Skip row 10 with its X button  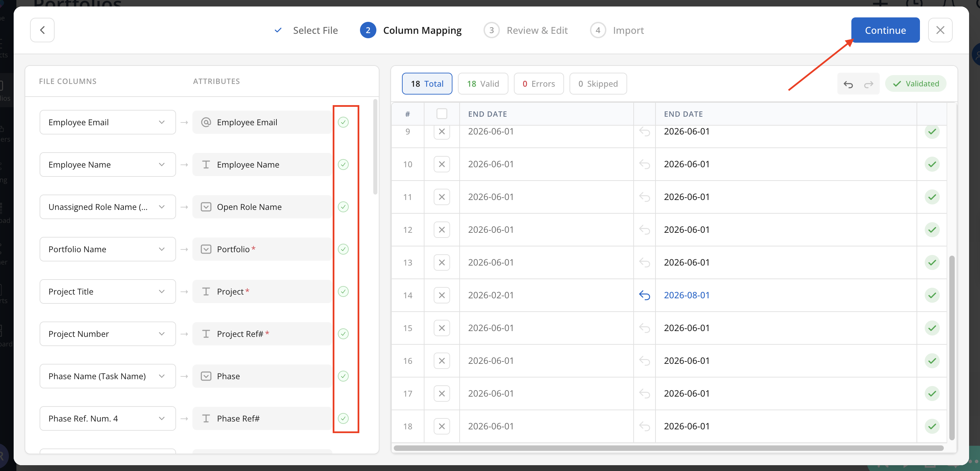441,165
